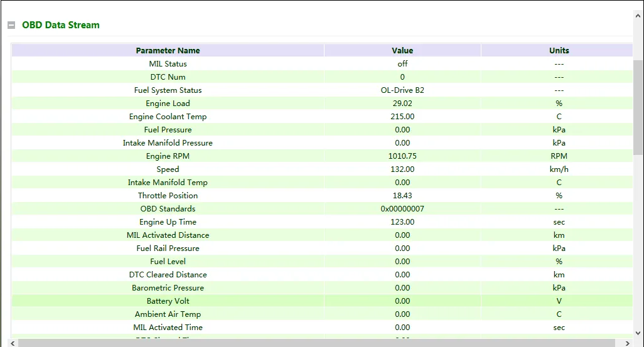Select the Fuel Pressure parameter
Viewport: 644px width, 347px height.
[x=168, y=130]
